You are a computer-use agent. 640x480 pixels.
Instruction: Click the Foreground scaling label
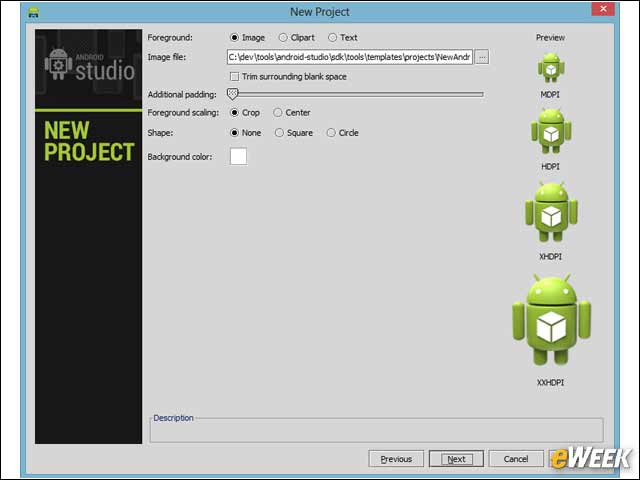(x=183, y=113)
